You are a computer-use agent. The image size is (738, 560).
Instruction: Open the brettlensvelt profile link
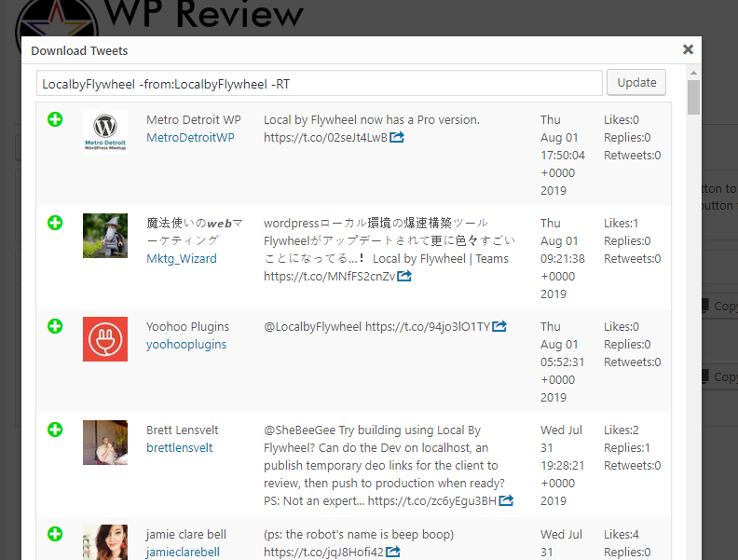[x=179, y=447]
